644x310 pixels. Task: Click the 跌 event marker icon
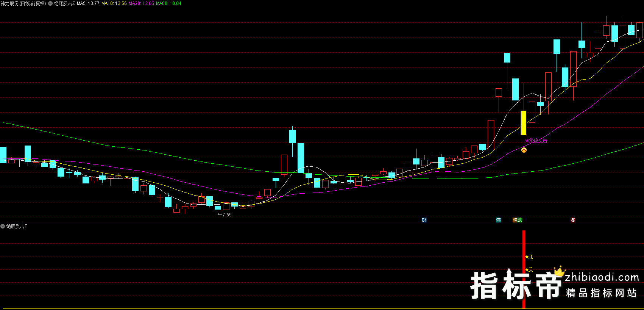click(520, 220)
